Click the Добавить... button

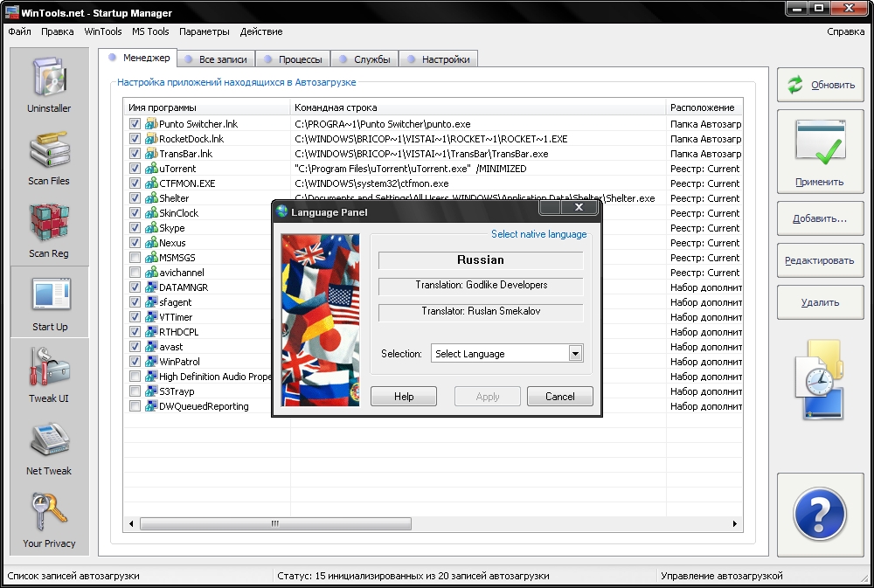coord(821,218)
